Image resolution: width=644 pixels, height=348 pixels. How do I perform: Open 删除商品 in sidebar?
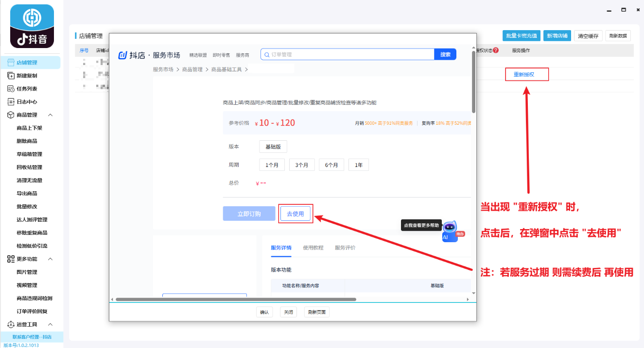tap(27, 141)
